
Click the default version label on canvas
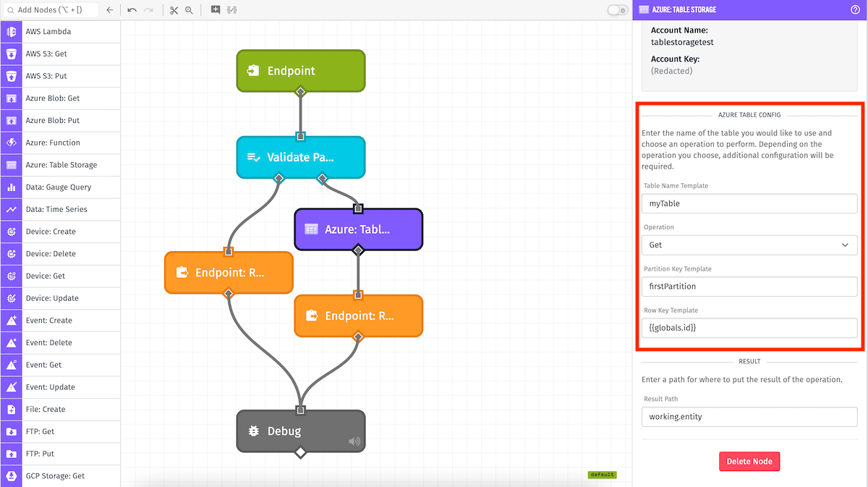[x=602, y=475]
